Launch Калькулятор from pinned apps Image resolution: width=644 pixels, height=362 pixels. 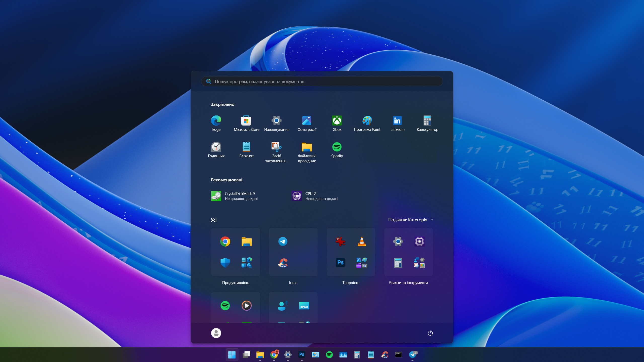tap(427, 123)
